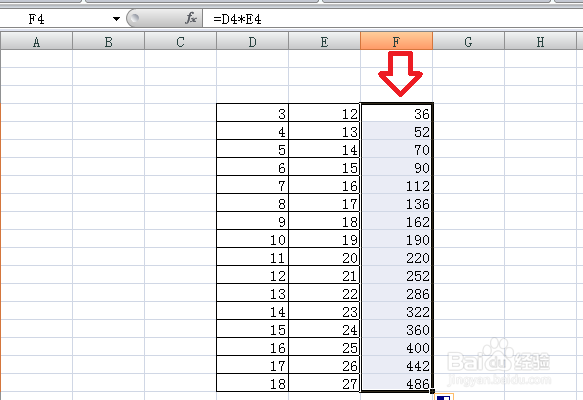The width and height of the screenshot is (583, 400).
Task: Select column H header
Action: tap(541, 41)
